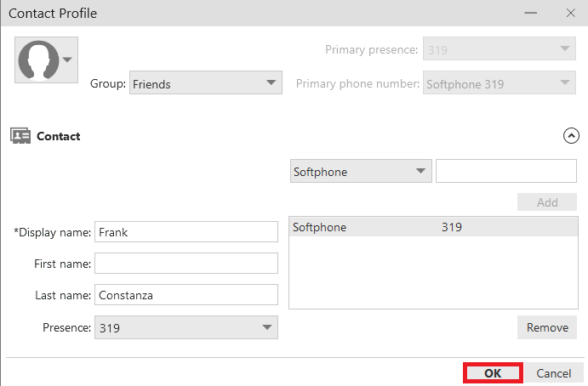Click the Last name field
The image size is (588, 386).
tap(186, 295)
